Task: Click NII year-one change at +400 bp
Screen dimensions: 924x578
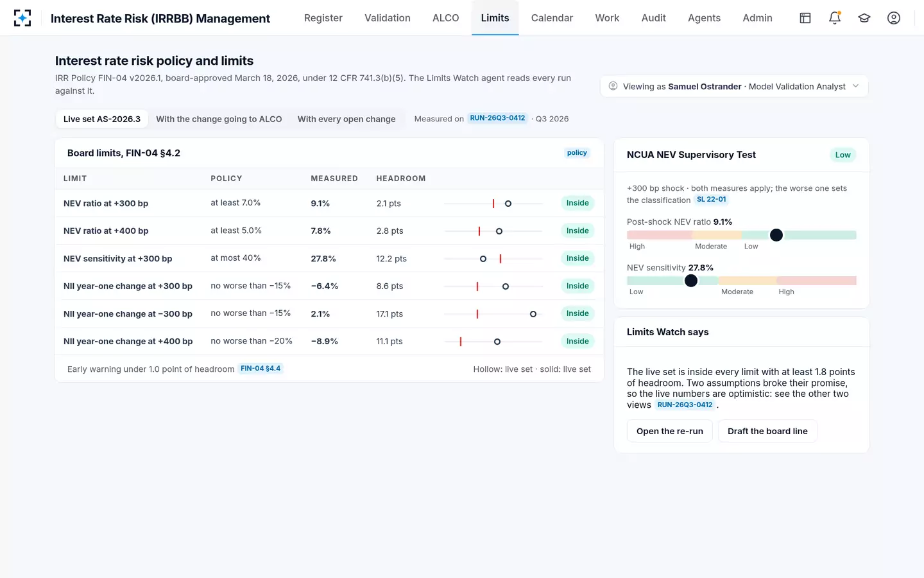Action: [x=128, y=341]
